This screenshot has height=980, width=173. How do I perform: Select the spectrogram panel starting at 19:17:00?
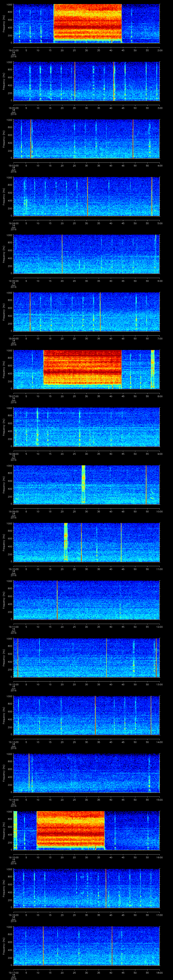[87, 946]
